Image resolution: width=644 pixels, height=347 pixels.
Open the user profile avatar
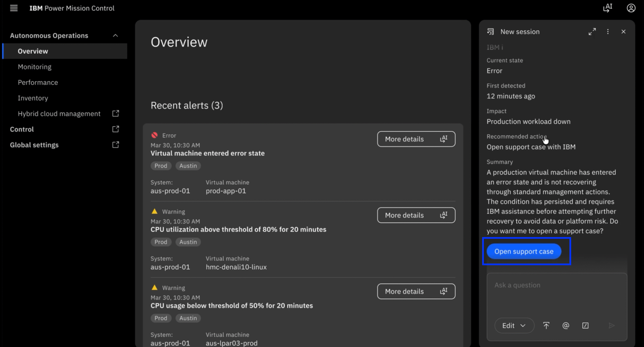[x=631, y=8]
